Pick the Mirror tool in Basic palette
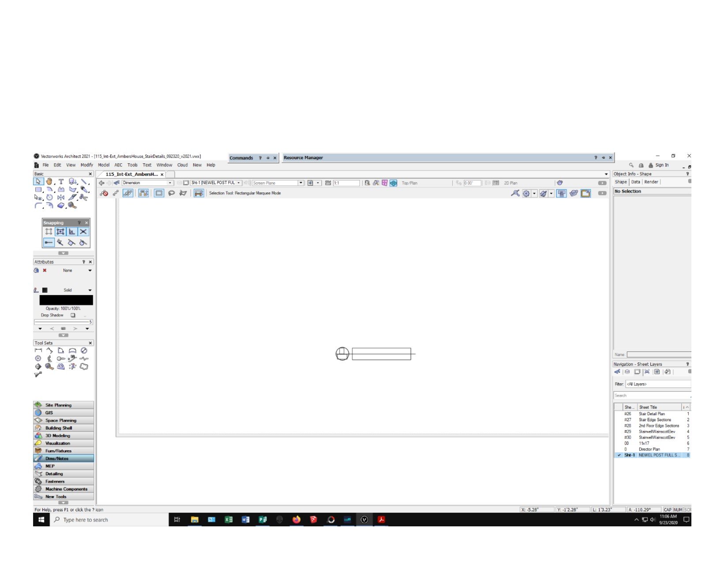 pos(61,197)
